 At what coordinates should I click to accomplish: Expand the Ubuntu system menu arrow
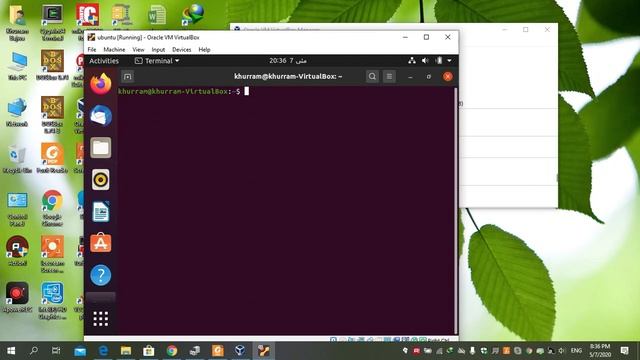[x=449, y=61]
